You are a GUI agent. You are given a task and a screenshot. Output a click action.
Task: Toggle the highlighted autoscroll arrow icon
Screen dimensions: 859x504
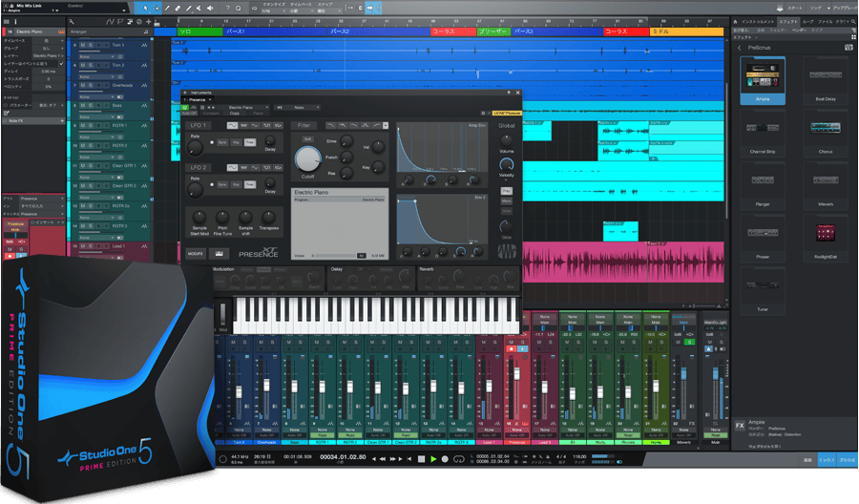pos(369,9)
